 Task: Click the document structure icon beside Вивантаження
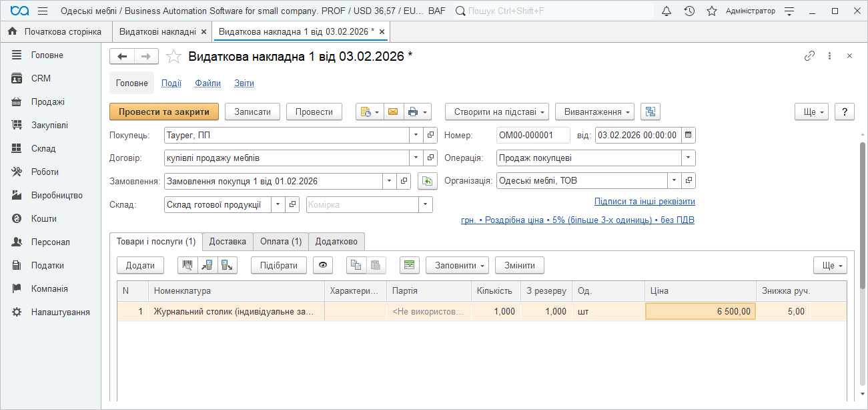tap(650, 112)
